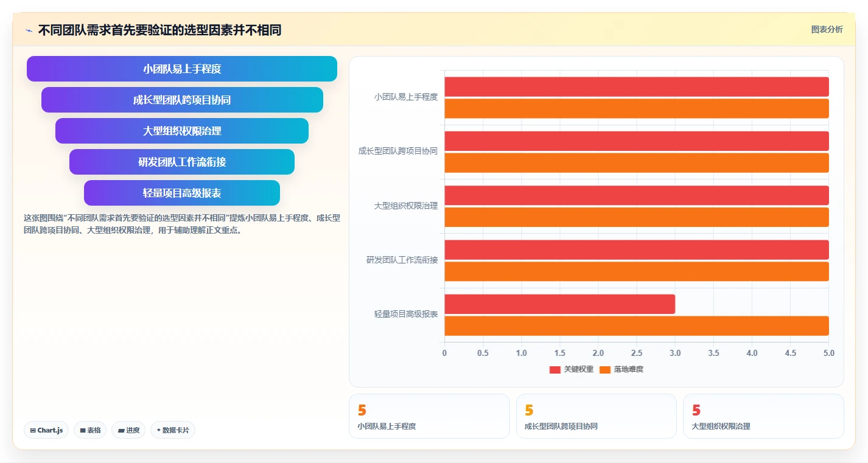Screen dimensions: 868x463
Task: Click the 进度 tag chip
Action: 128,430
